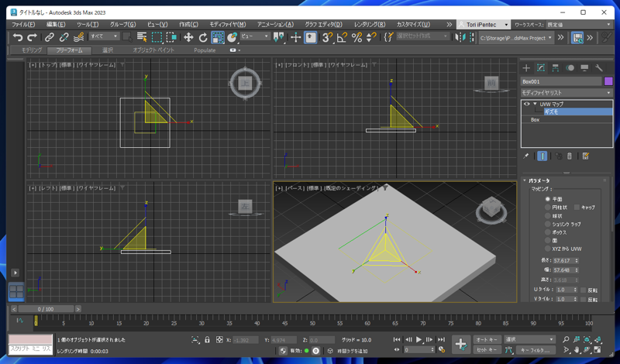
Task: Select 球状 mapping radio button
Action: [x=548, y=216]
